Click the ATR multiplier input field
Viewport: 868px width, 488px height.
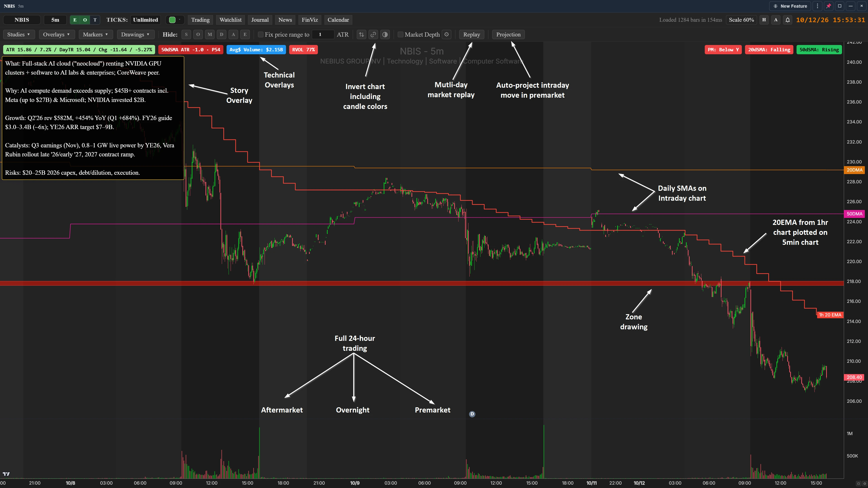pos(323,34)
